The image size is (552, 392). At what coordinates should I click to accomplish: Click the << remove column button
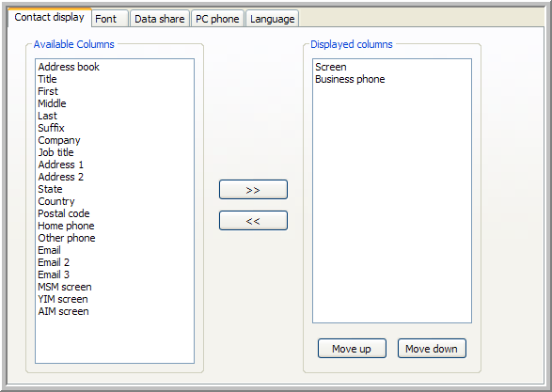(253, 221)
